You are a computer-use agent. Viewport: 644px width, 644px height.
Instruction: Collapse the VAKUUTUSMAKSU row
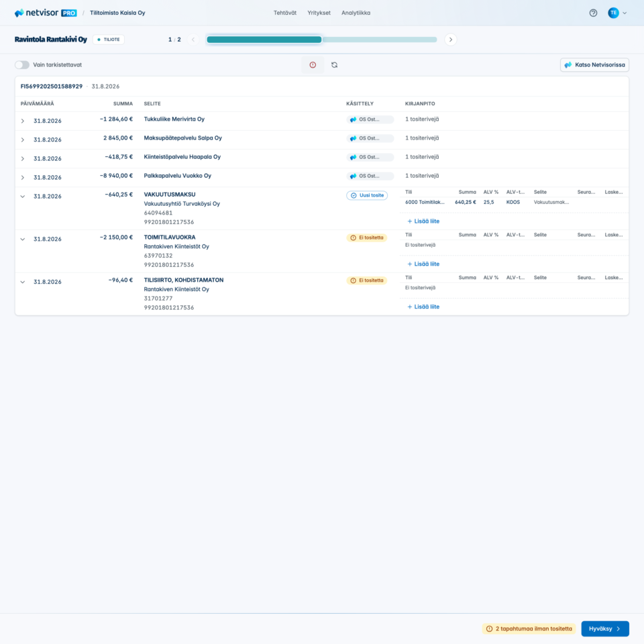[23, 197]
